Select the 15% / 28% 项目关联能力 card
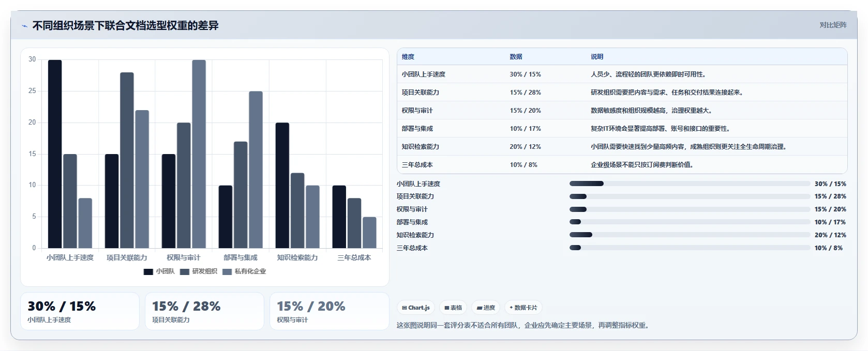Screen dimensions: 868x351 tap(204, 311)
